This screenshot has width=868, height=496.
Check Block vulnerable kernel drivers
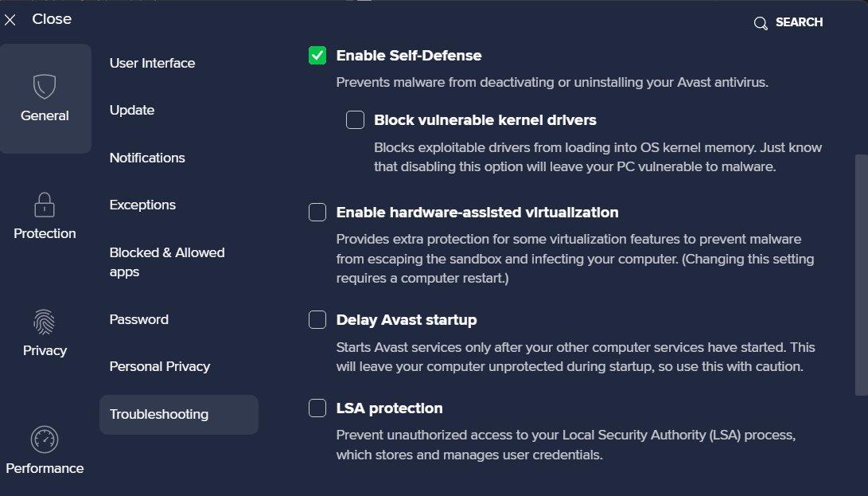tap(355, 120)
